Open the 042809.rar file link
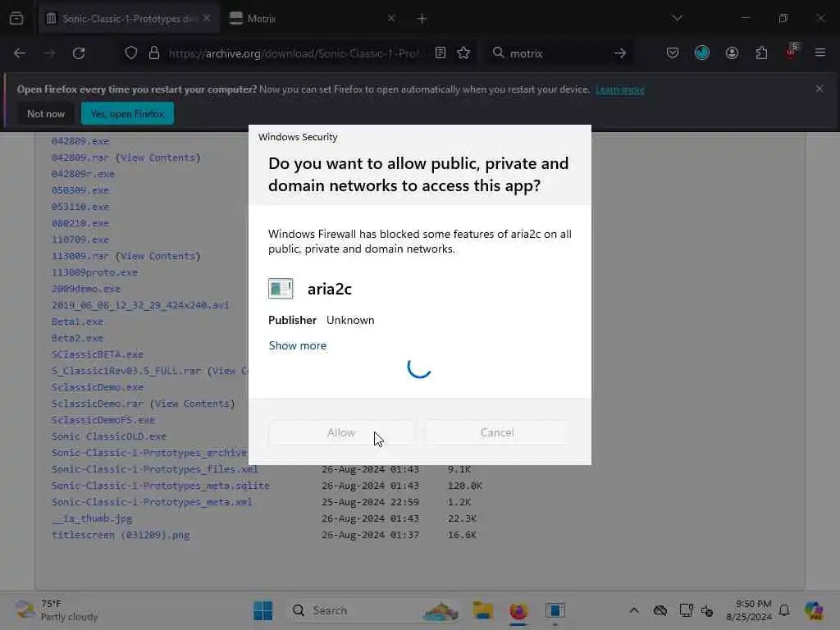The image size is (840, 630). (80, 157)
